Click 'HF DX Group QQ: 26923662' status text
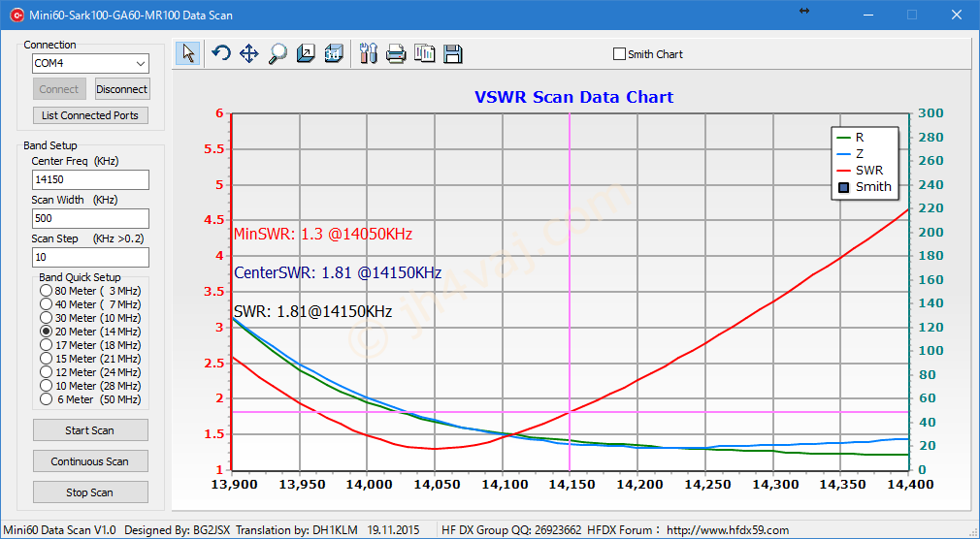This screenshot has width=980, height=539. pyautogui.click(x=511, y=530)
